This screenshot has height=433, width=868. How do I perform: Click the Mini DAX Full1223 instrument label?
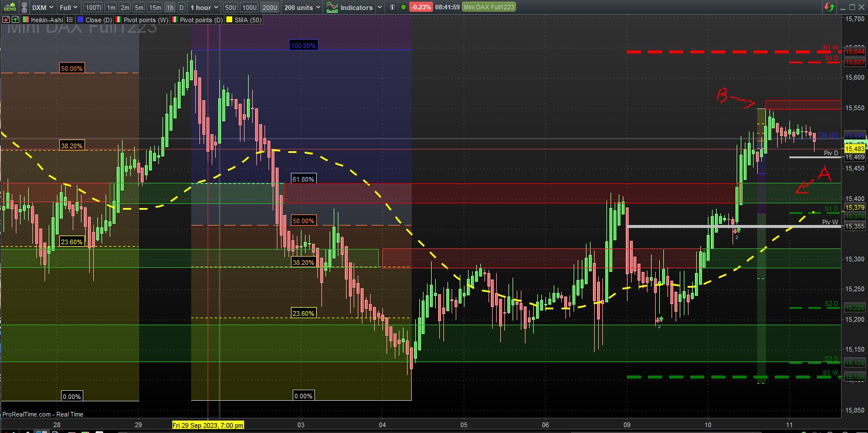coord(488,8)
